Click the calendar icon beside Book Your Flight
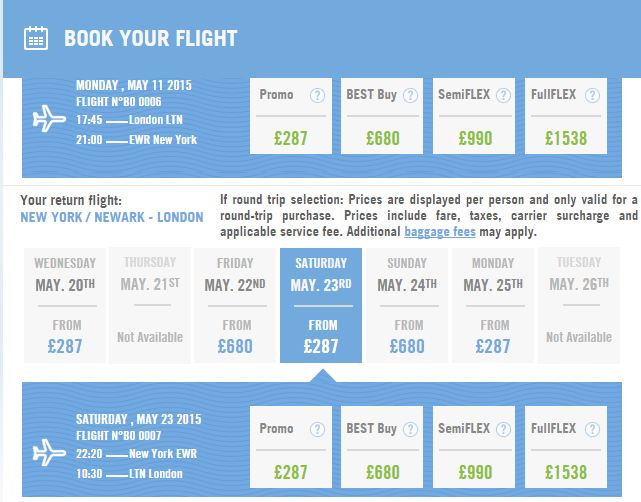The height and width of the screenshot is (502, 641). point(36,38)
